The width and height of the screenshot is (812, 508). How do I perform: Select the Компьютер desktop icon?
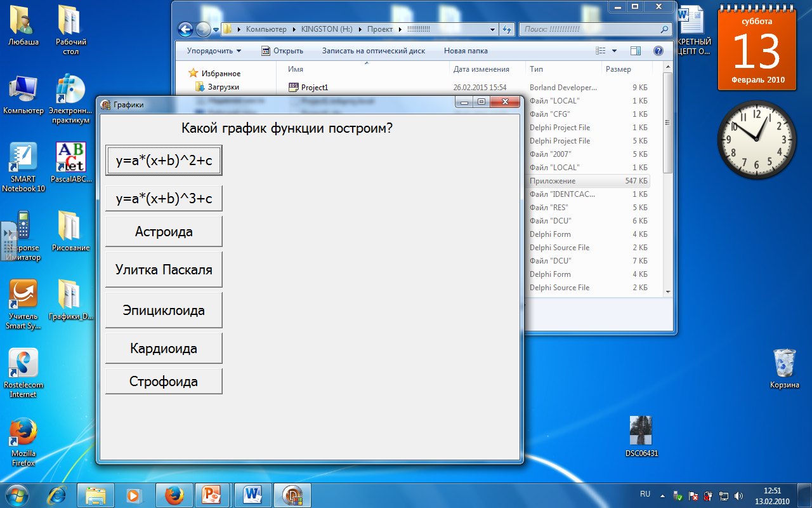point(23,95)
